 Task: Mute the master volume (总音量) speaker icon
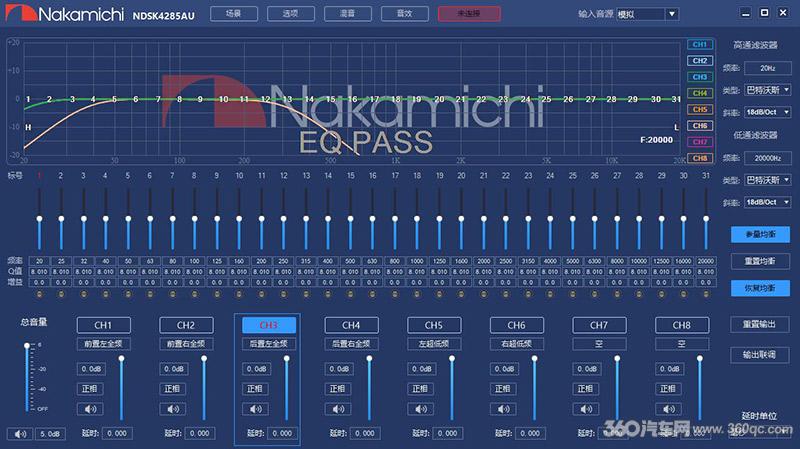[x=20, y=434]
